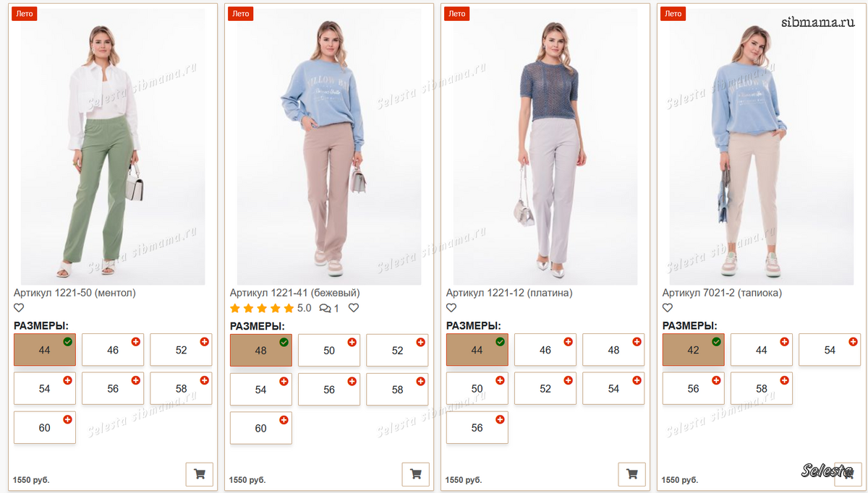Open reviews comment icon on article 1221-41
This screenshot has width=868, height=493.
click(x=329, y=308)
